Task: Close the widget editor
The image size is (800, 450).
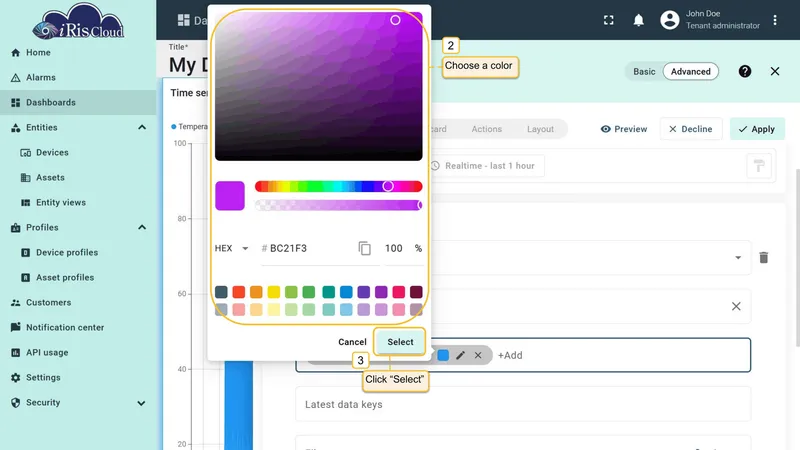Action: 774,71
